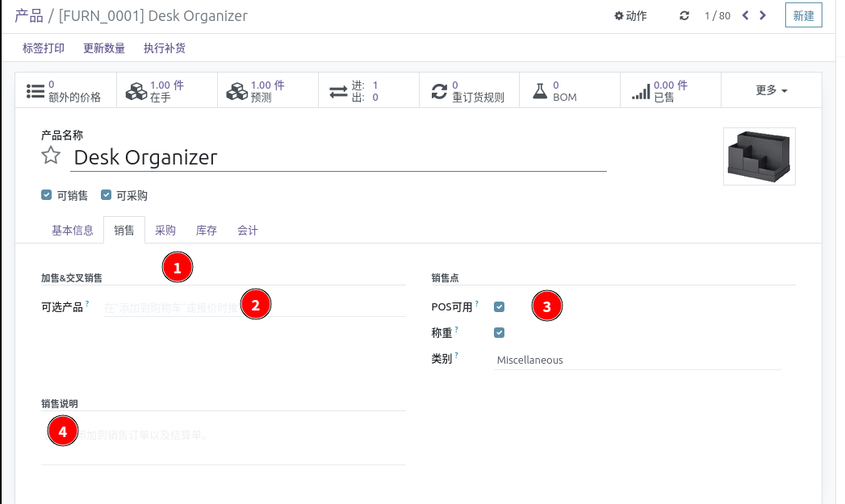Click the 新建 button

click(804, 15)
